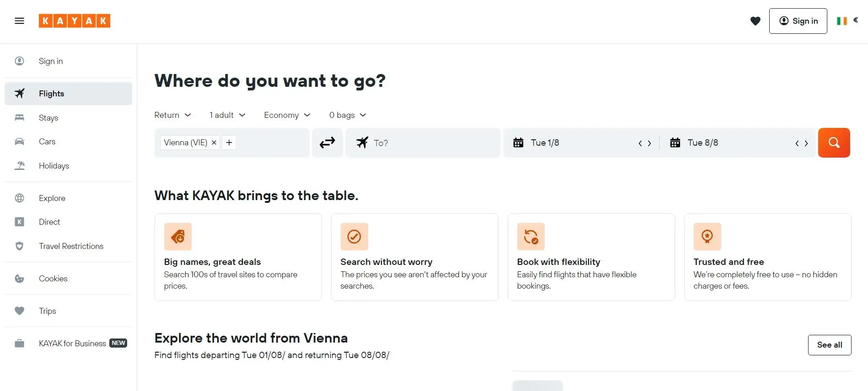This screenshot has width=868, height=391.
Task: Click the Sign in button in header
Action: 798,21
